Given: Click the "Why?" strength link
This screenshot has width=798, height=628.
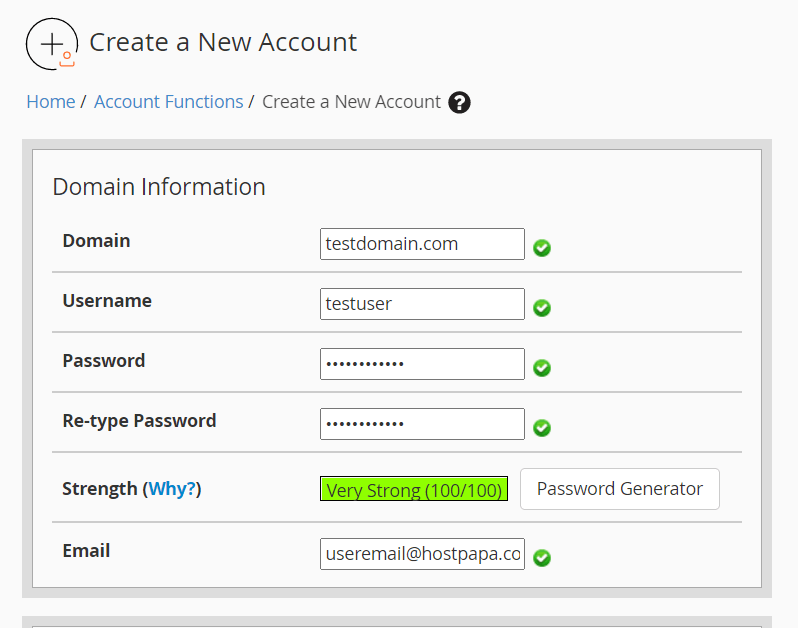Looking at the screenshot, I should [x=172, y=489].
